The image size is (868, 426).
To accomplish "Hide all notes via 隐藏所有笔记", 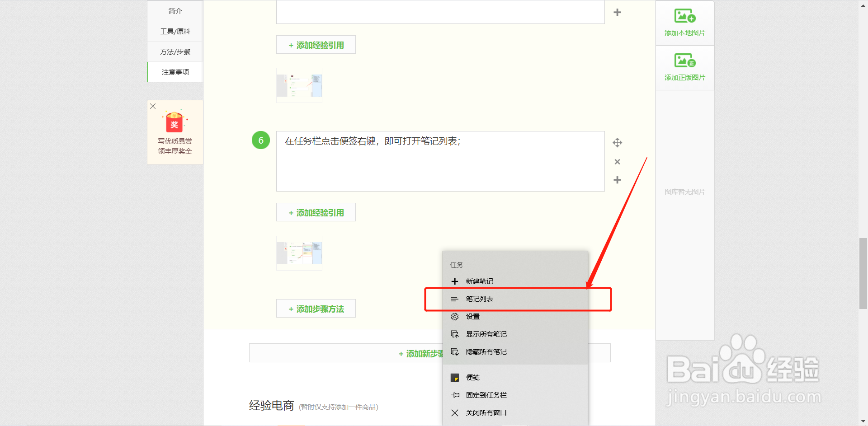I will click(x=486, y=352).
